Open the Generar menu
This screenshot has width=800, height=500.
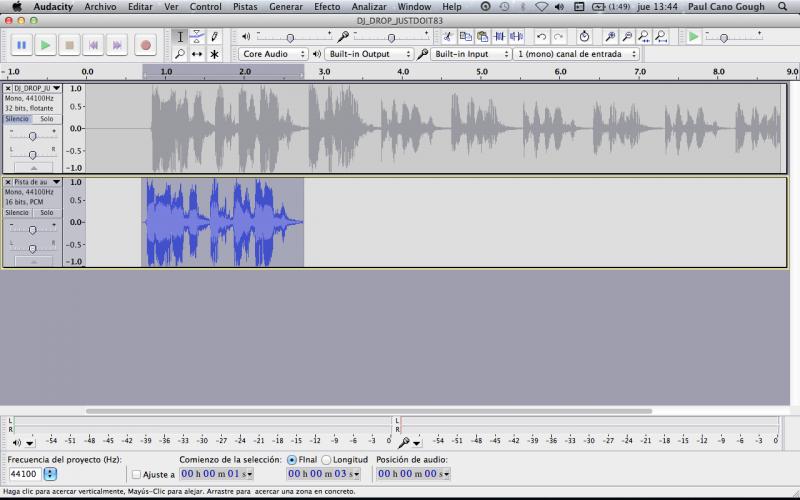pos(286,6)
